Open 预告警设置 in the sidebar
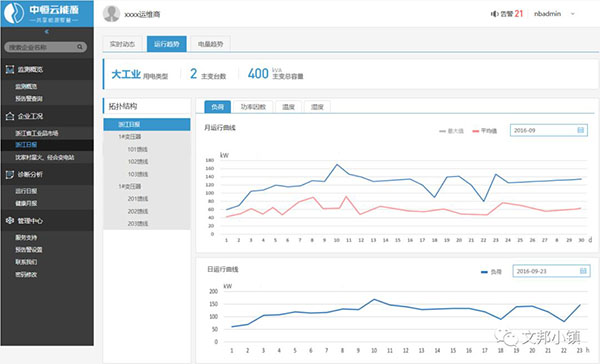 click(29, 250)
